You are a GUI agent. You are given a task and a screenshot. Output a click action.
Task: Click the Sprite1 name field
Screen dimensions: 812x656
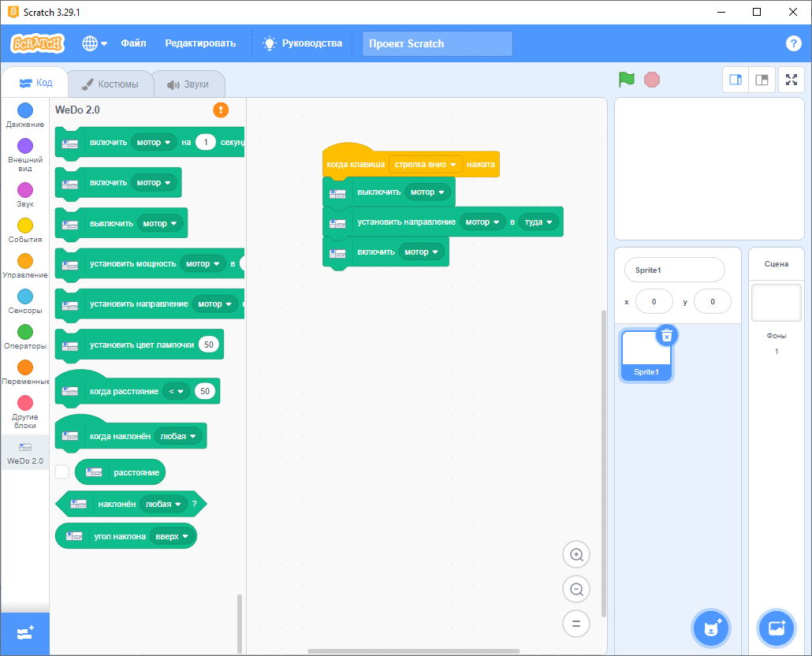click(x=674, y=270)
